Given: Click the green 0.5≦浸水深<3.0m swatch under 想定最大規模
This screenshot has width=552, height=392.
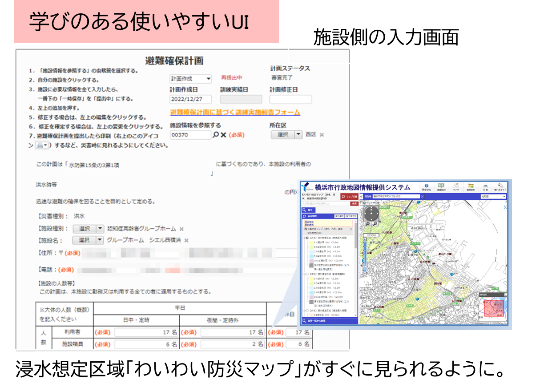Looking at the screenshot, I should pos(311,247).
